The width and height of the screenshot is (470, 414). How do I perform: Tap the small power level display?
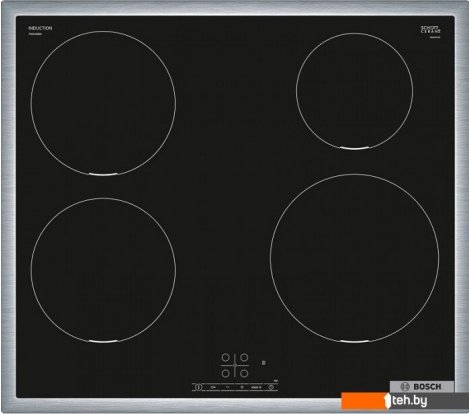[x=264, y=362]
